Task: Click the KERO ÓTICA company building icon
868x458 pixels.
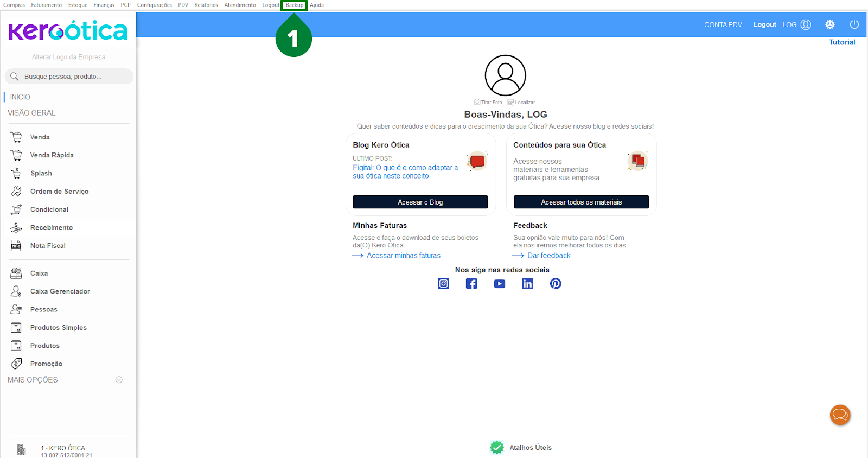Action: 21,449
